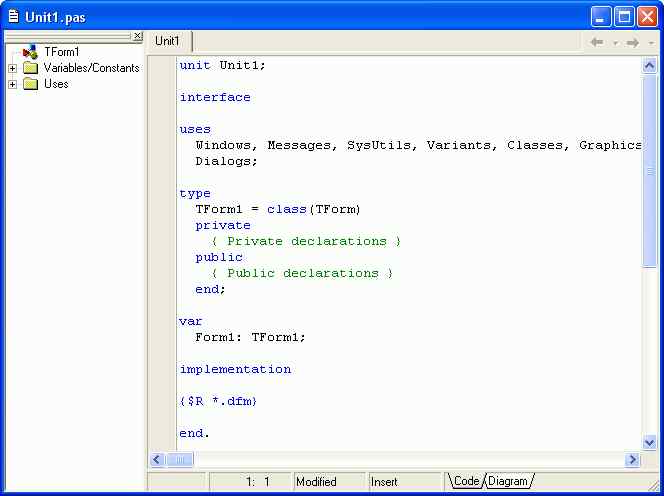The image size is (664, 496).
Task: Click 'Variants' in the uses clause
Action: (x=459, y=145)
